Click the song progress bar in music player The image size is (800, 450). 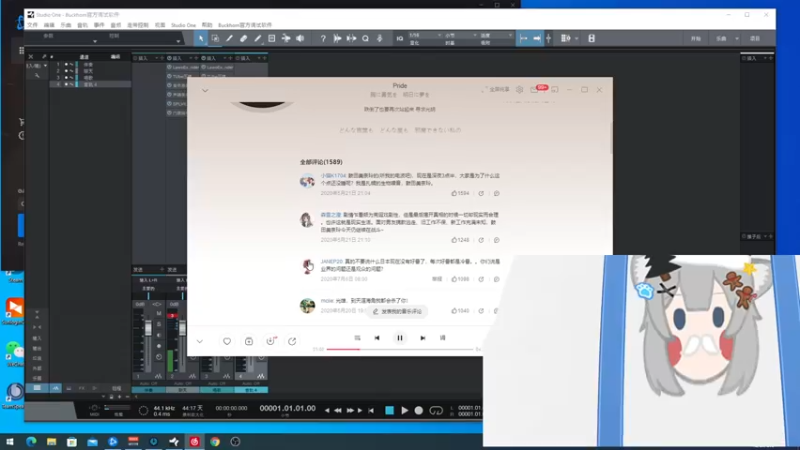(399, 349)
